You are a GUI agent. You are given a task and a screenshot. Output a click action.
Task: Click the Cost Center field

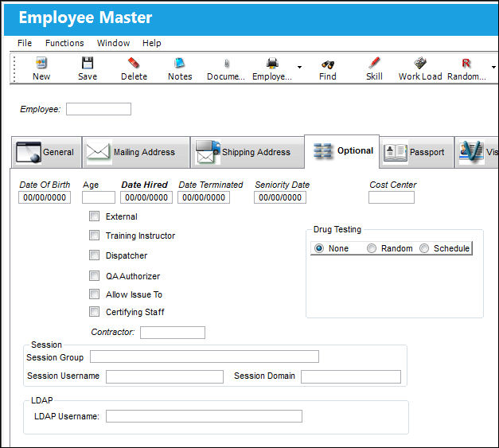click(x=392, y=197)
